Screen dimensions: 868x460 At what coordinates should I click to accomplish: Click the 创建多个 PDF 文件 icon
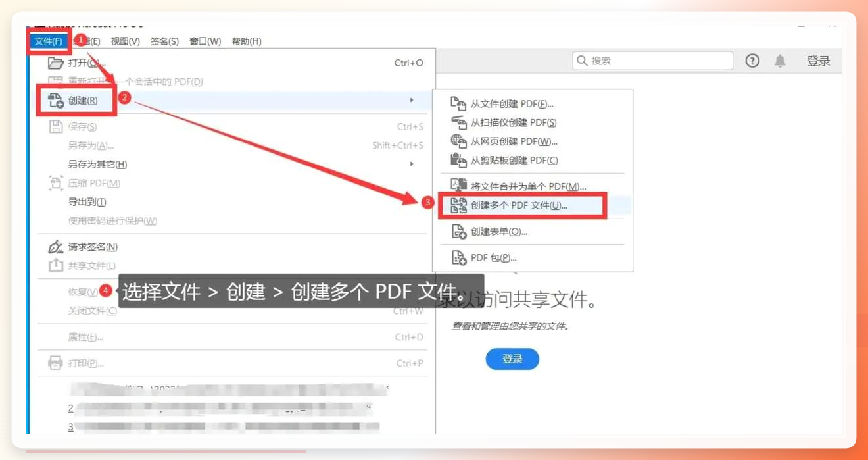(458, 206)
